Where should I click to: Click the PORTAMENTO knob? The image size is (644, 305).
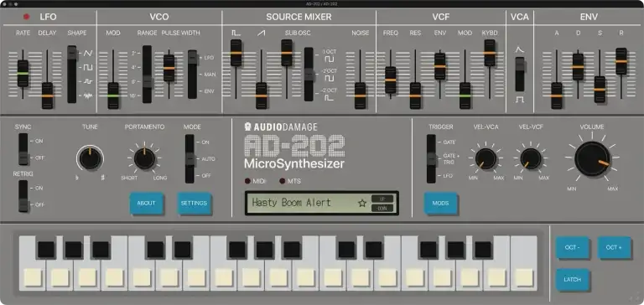pyautogui.click(x=144, y=158)
